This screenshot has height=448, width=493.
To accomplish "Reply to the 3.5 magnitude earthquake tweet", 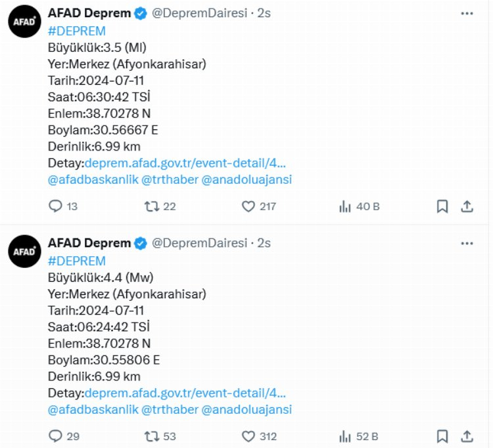I will click(56, 206).
